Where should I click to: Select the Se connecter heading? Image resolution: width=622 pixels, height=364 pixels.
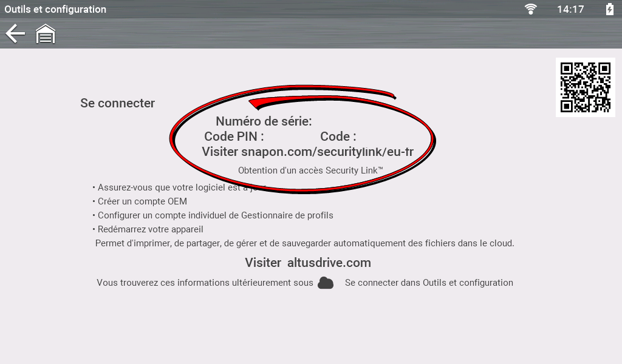(117, 103)
